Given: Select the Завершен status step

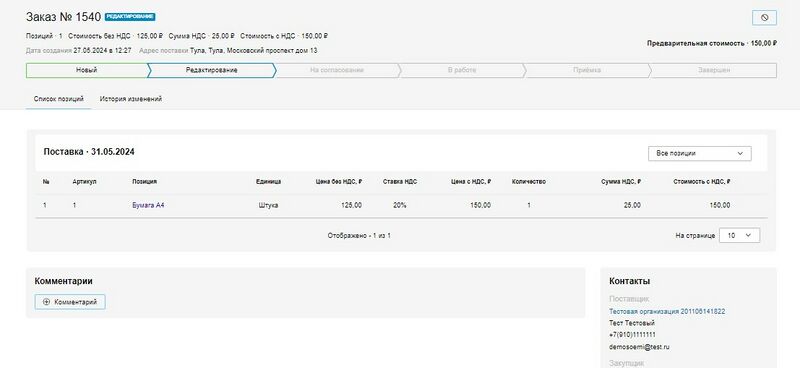Looking at the screenshot, I should click(x=714, y=70).
